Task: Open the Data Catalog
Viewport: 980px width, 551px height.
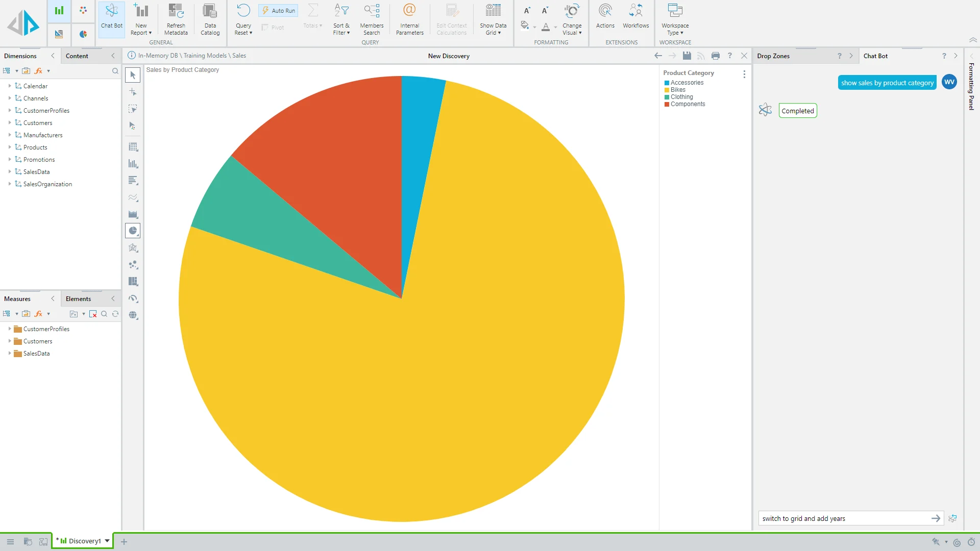Action: 210,19
